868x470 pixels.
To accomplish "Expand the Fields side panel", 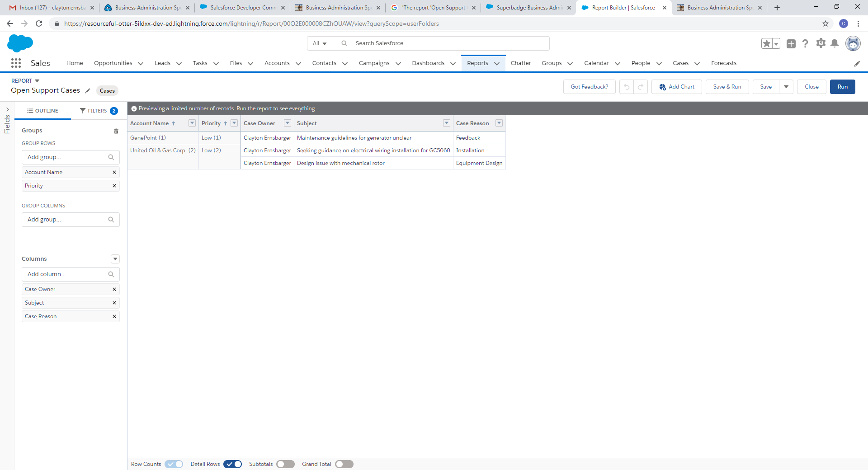I will (x=7, y=109).
